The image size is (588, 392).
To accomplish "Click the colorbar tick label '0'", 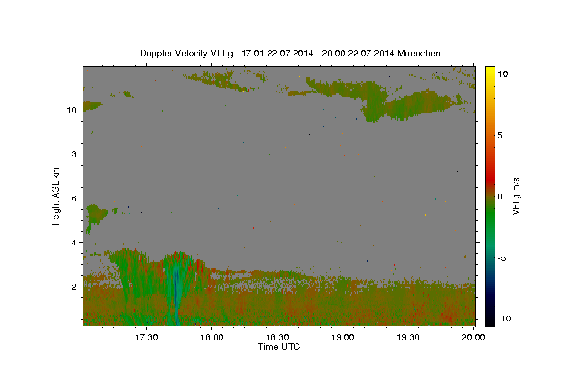I will tap(500, 196).
